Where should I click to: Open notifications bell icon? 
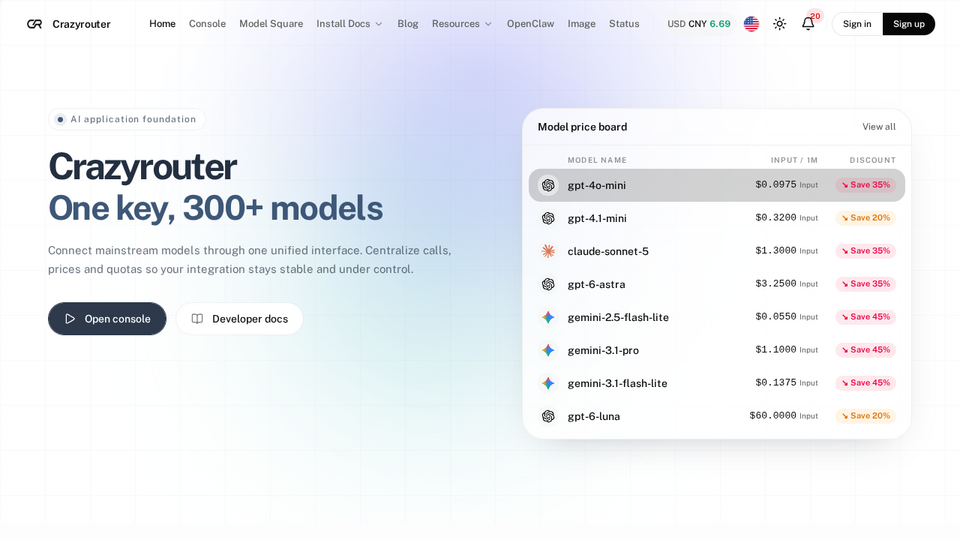(x=808, y=24)
